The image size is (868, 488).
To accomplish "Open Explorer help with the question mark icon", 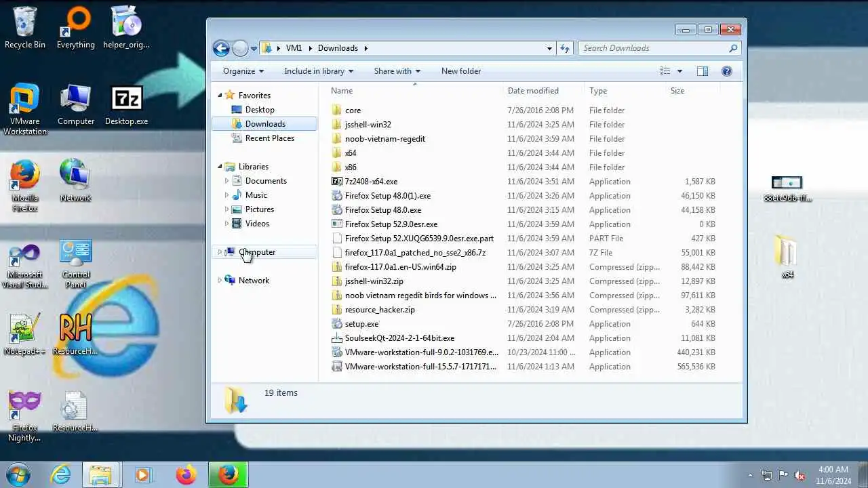I will (x=727, y=71).
